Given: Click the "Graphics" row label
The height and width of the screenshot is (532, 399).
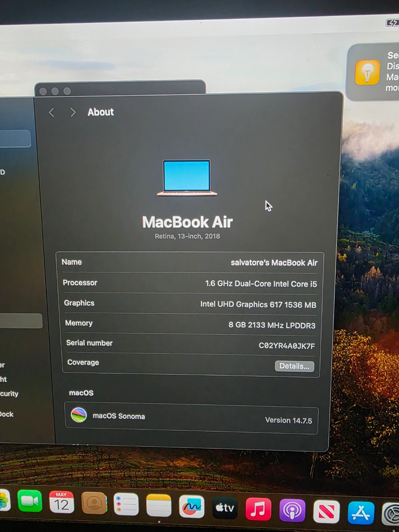Looking at the screenshot, I should click(x=79, y=303).
